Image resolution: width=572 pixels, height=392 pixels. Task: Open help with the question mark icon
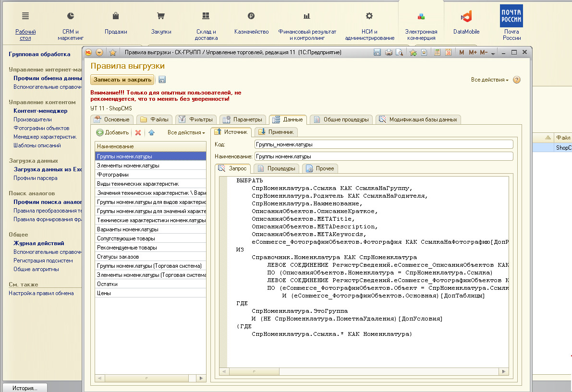click(517, 80)
